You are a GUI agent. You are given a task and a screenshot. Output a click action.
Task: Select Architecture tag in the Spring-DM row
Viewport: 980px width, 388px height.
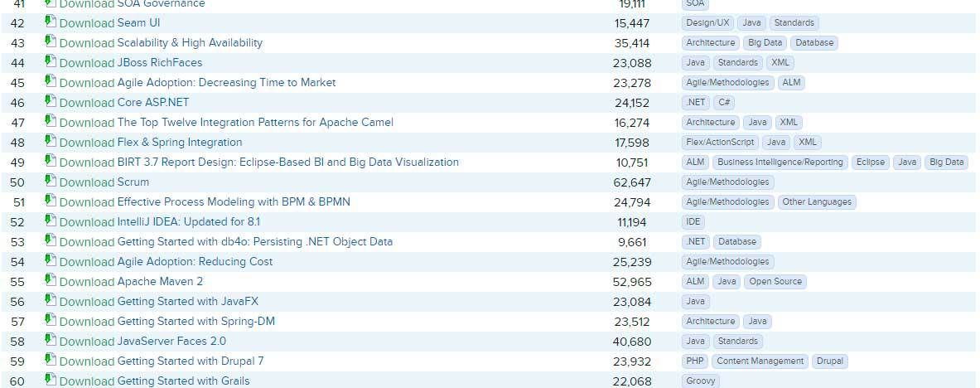[x=711, y=321]
